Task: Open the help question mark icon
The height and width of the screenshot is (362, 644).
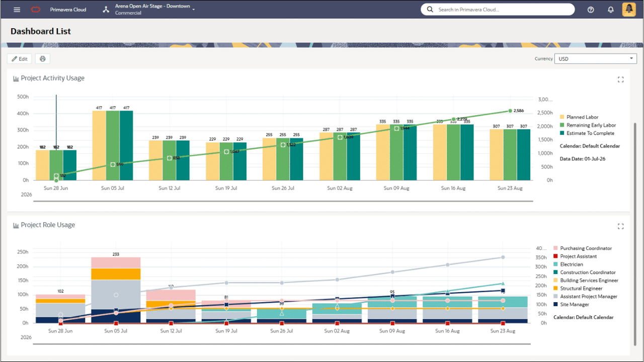Action: pos(591,10)
